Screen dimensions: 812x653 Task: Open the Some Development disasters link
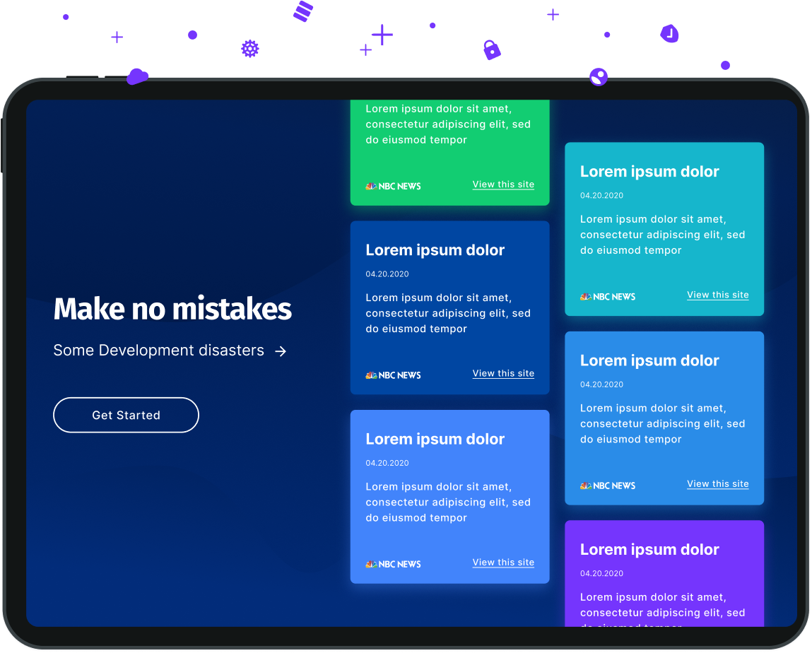click(x=158, y=351)
